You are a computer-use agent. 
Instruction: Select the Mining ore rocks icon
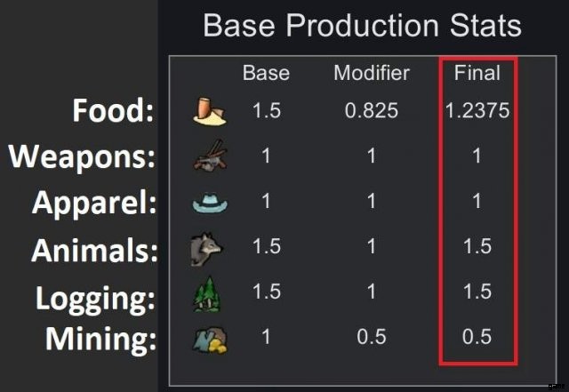tap(210, 339)
